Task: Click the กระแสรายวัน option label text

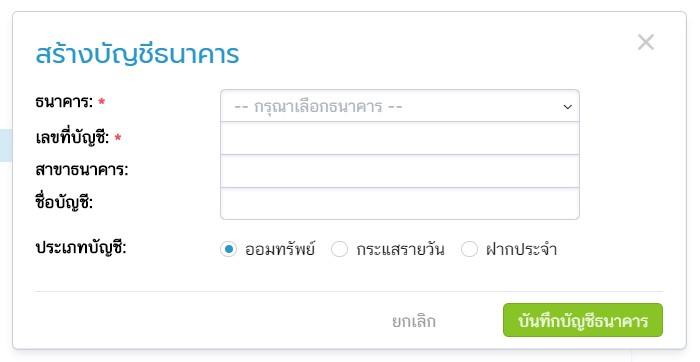Action: pyautogui.click(x=400, y=249)
